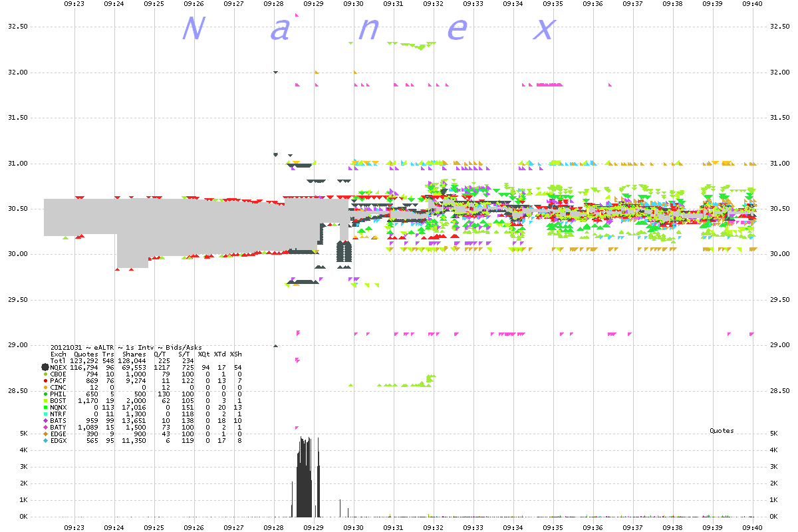The image size is (798, 532).
Task: Click the NTRF cyan square legend marker
Action: (45, 414)
